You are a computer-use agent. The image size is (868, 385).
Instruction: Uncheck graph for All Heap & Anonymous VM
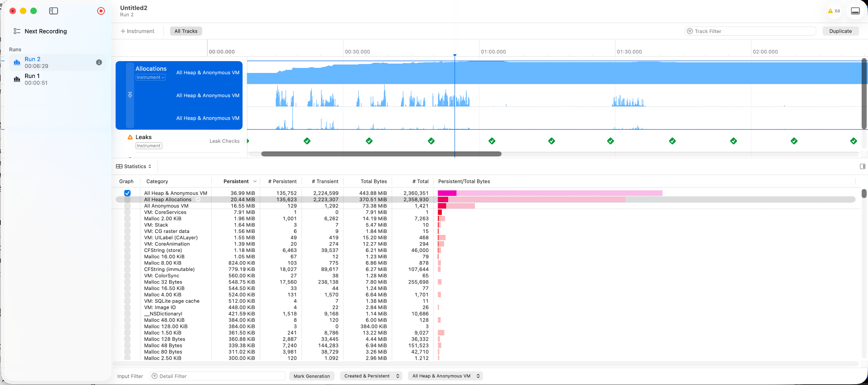click(127, 193)
